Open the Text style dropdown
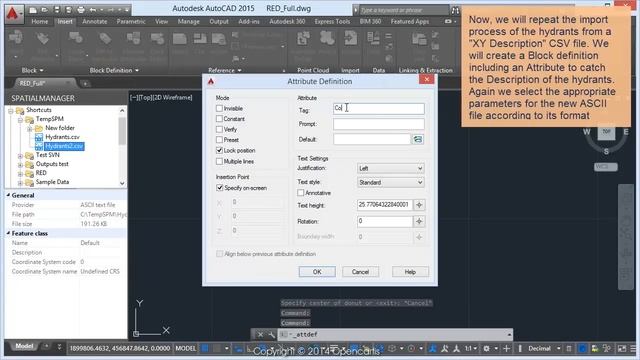The width and height of the screenshot is (640, 360). pyautogui.click(x=390, y=182)
